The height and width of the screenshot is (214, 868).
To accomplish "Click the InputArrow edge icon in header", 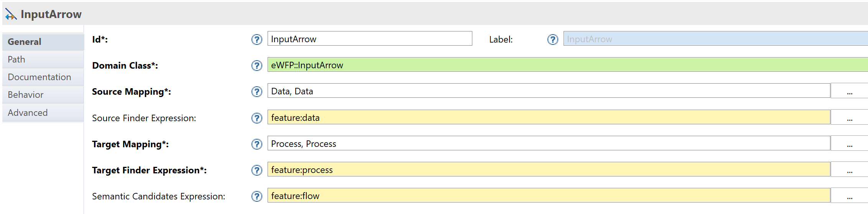I will coord(11,14).
